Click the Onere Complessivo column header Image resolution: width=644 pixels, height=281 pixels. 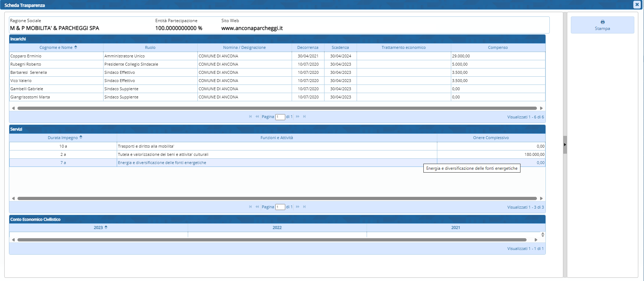[x=491, y=138]
